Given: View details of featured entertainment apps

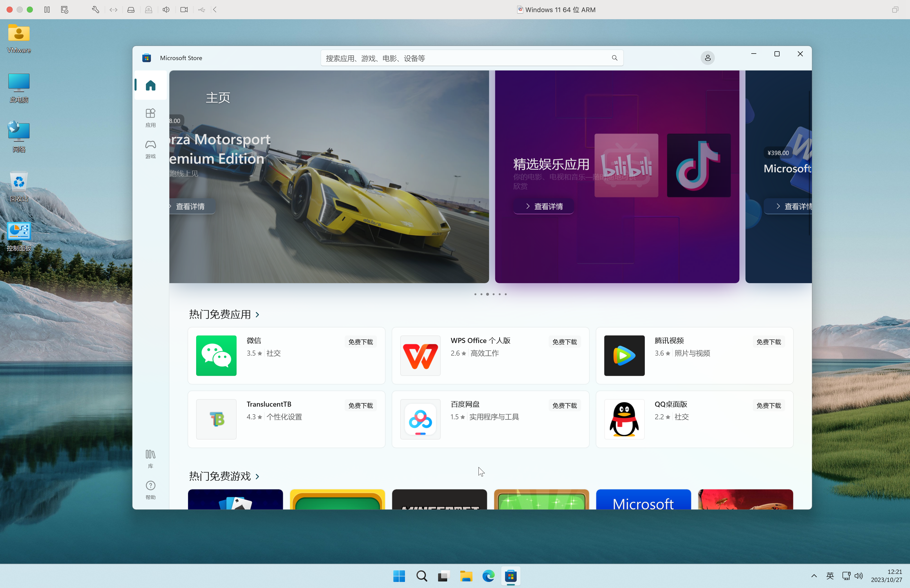Looking at the screenshot, I should pos(544,207).
